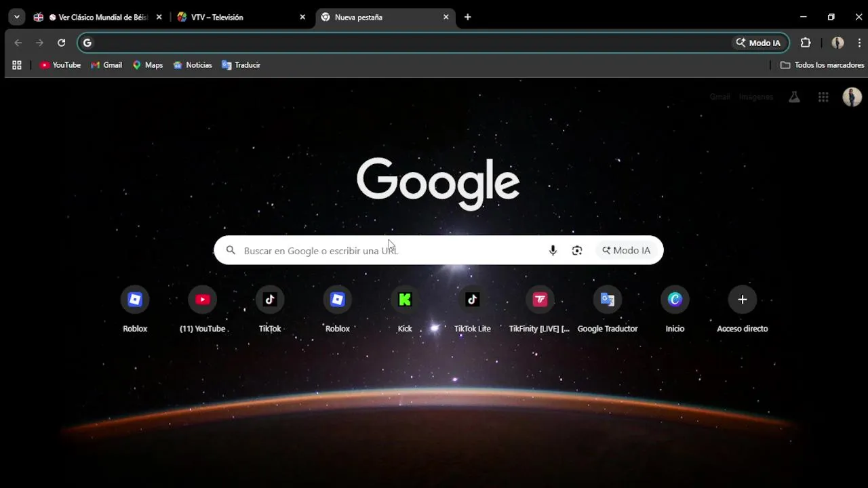This screenshot has height=488, width=868.
Task: Switch to the Ver Clásico Mundial de Béisbol tab
Action: (98, 17)
